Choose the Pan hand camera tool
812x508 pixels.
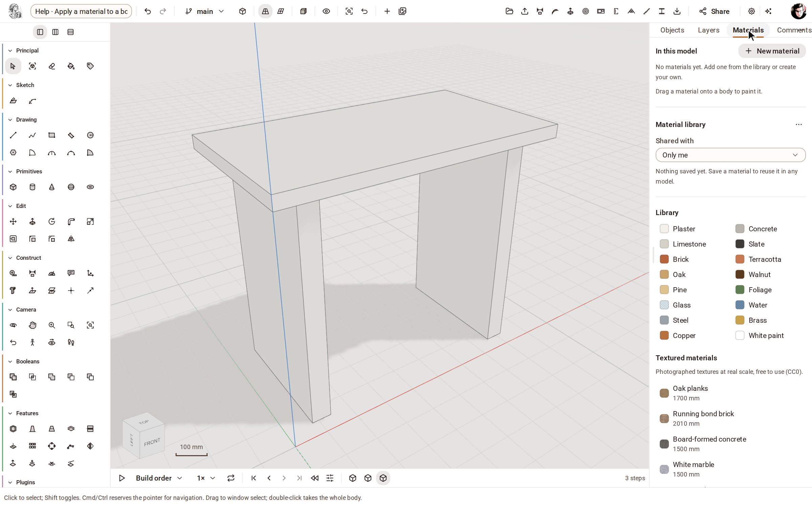coord(32,325)
